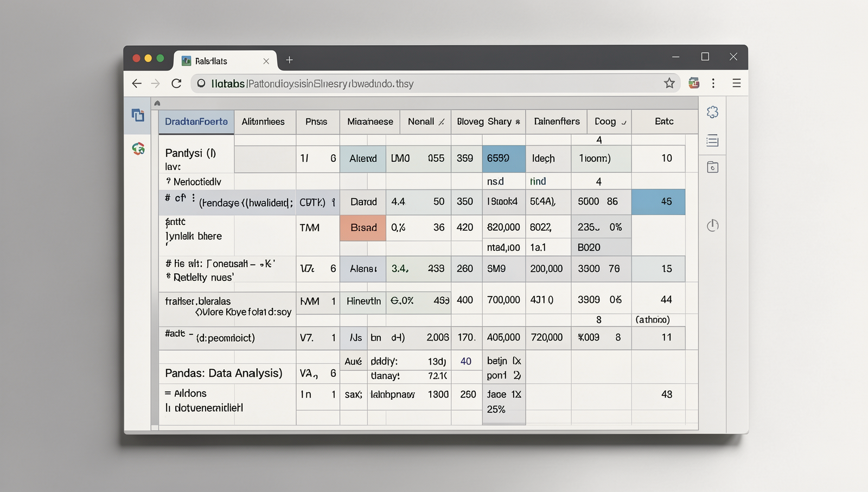
Task: Click the 700,000 cell
Action: point(504,300)
